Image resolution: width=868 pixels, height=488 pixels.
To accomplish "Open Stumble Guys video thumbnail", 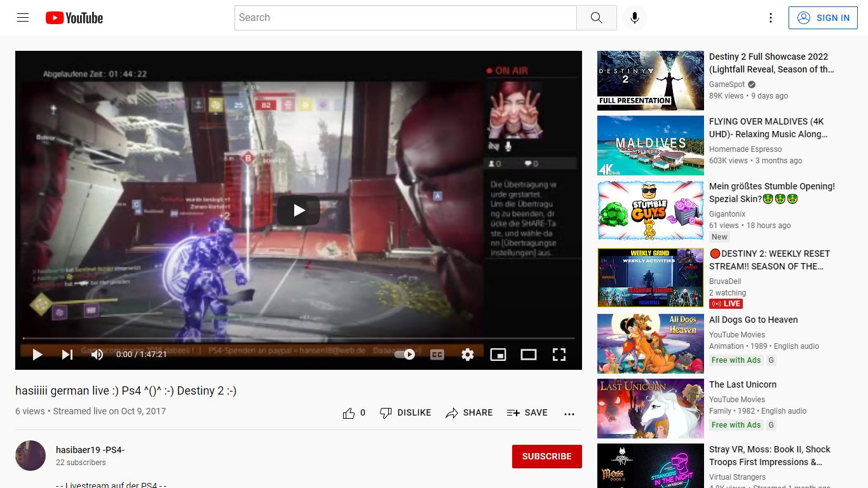I will pos(651,210).
